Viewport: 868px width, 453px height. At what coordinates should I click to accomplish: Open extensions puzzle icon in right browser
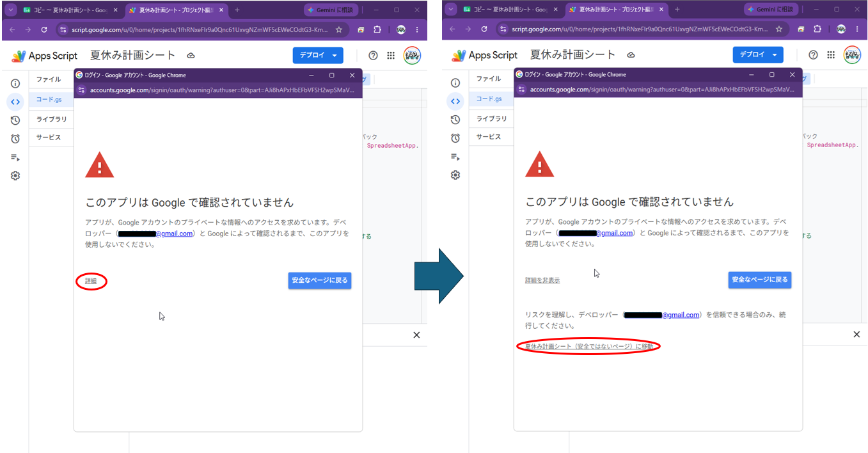pos(817,29)
